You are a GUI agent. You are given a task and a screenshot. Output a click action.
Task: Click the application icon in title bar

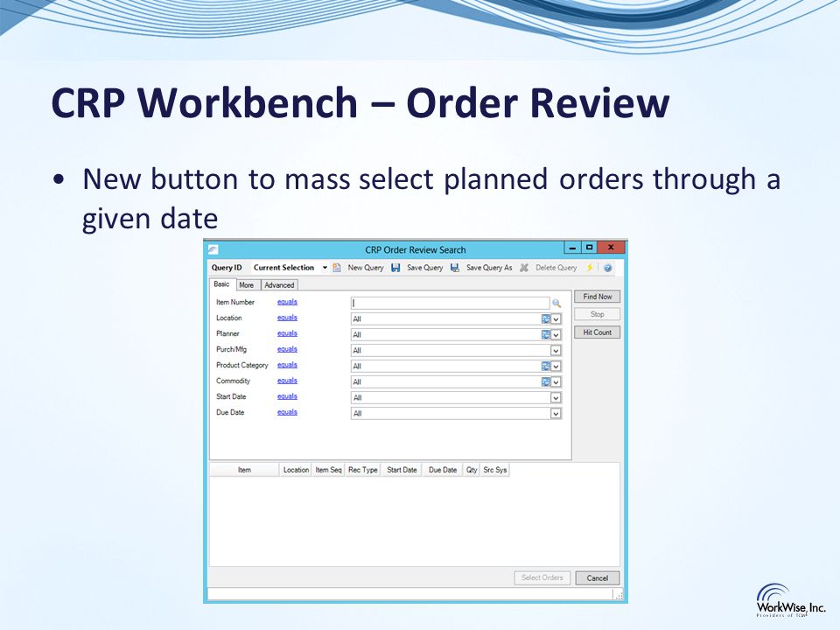click(x=213, y=249)
